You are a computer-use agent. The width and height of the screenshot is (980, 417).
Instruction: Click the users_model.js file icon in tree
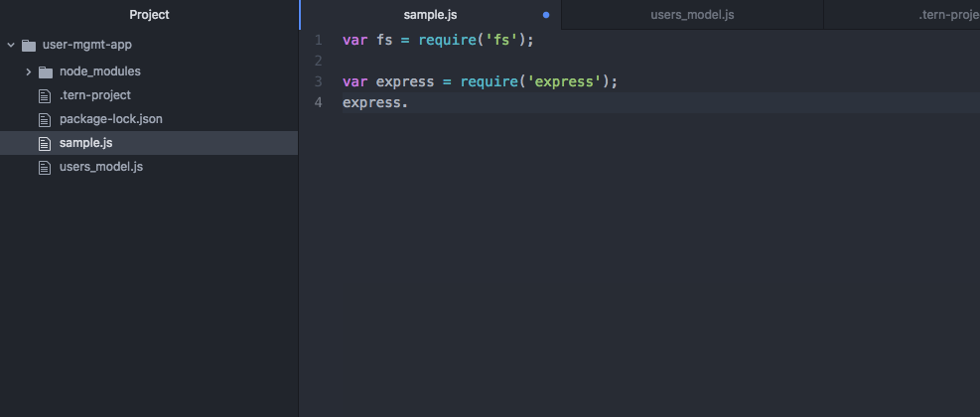pyautogui.click(x=44, y=167)
